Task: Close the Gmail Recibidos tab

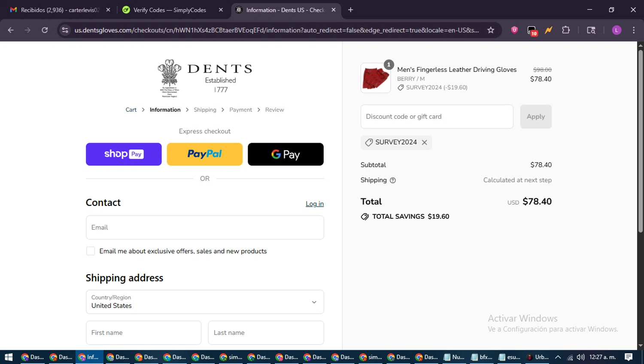Action: [108, 10]
